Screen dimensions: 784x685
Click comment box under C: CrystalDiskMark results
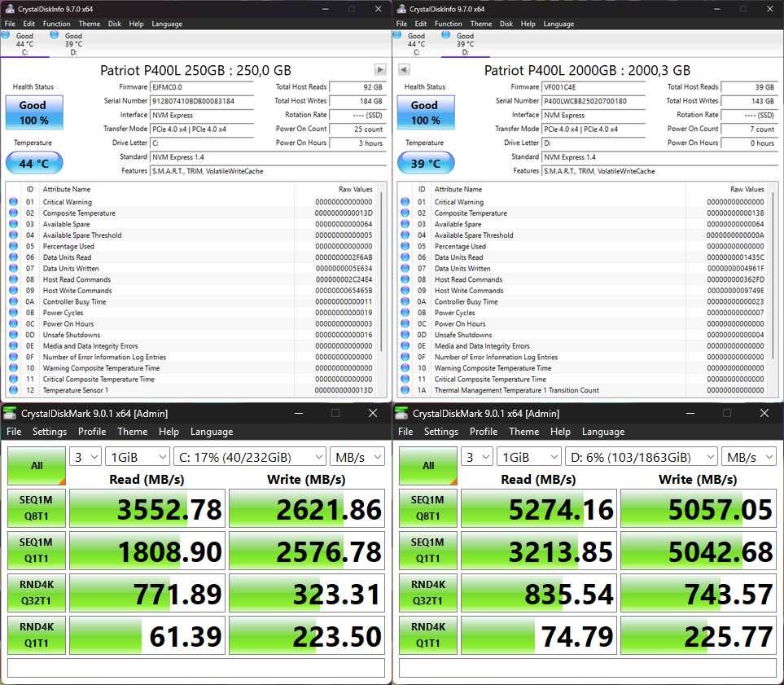click(x=196, y=668)
